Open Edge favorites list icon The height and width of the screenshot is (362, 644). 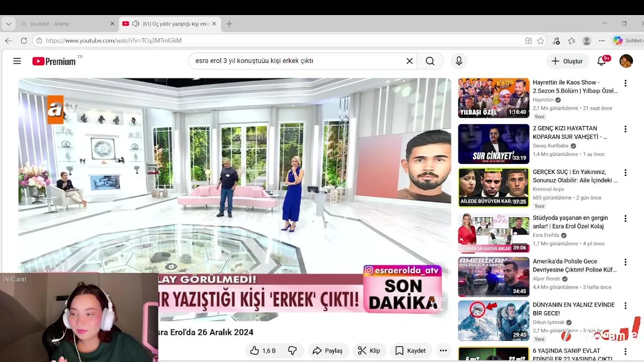tap(572, 41)
